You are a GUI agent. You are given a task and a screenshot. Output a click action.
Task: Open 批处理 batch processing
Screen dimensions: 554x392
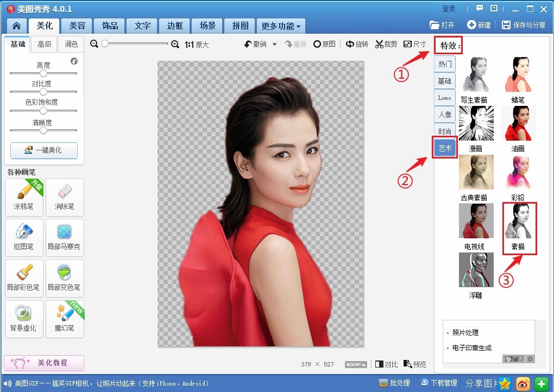[395, 383]
